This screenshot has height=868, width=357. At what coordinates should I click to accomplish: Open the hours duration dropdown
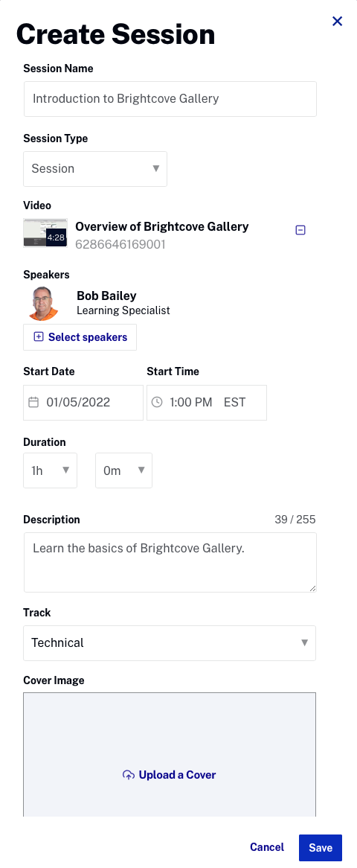(51, 470)
